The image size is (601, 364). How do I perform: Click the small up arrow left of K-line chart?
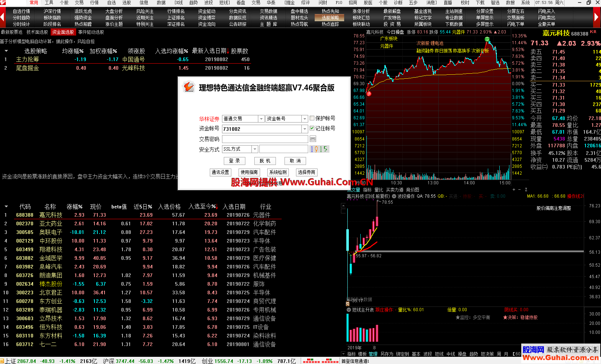(343, 206)
